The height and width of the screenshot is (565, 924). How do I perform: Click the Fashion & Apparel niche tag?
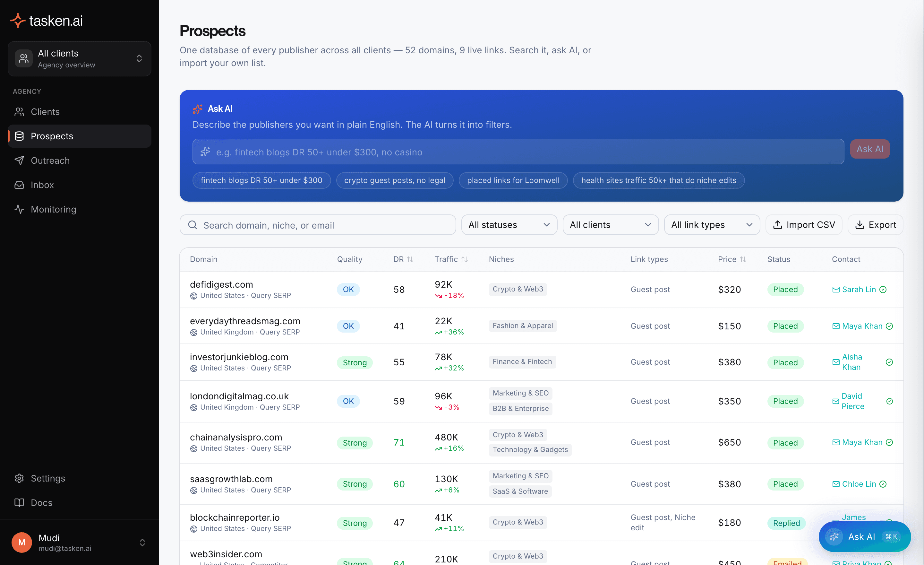pos(523,326)
